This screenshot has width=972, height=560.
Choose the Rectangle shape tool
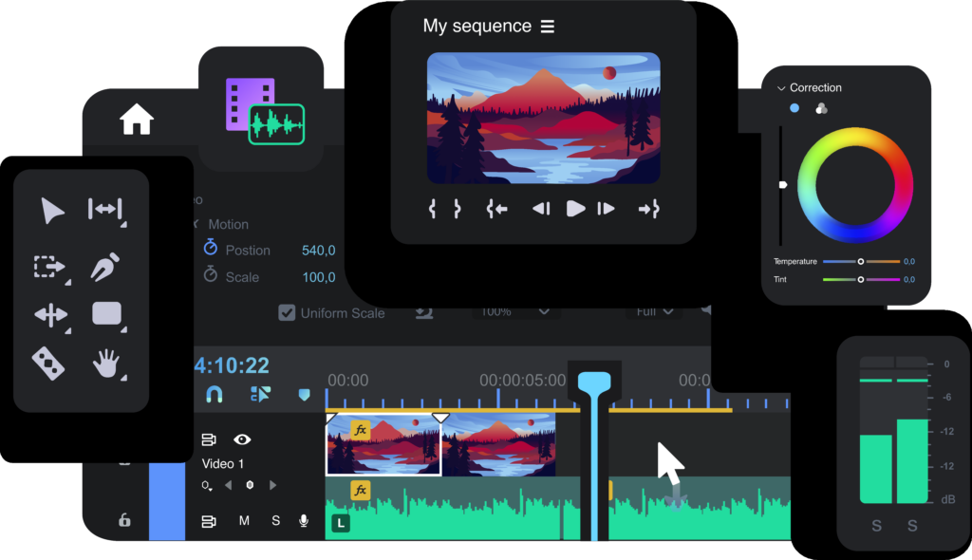(x=106, y=314)
